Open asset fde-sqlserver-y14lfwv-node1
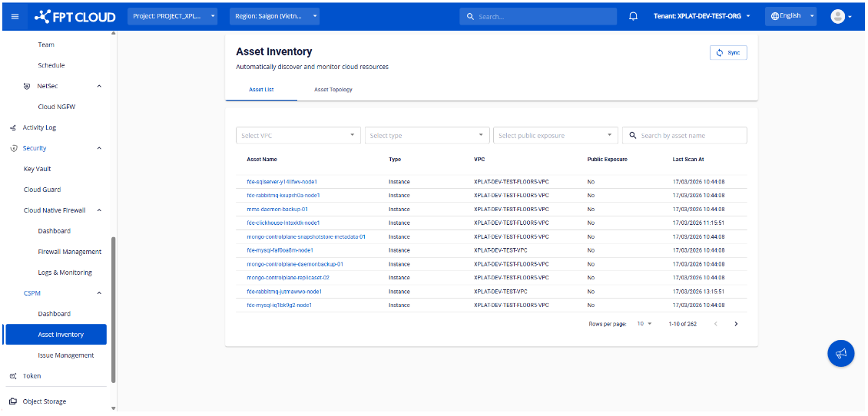This screenshot has width=868, height=416. [282, 182]
